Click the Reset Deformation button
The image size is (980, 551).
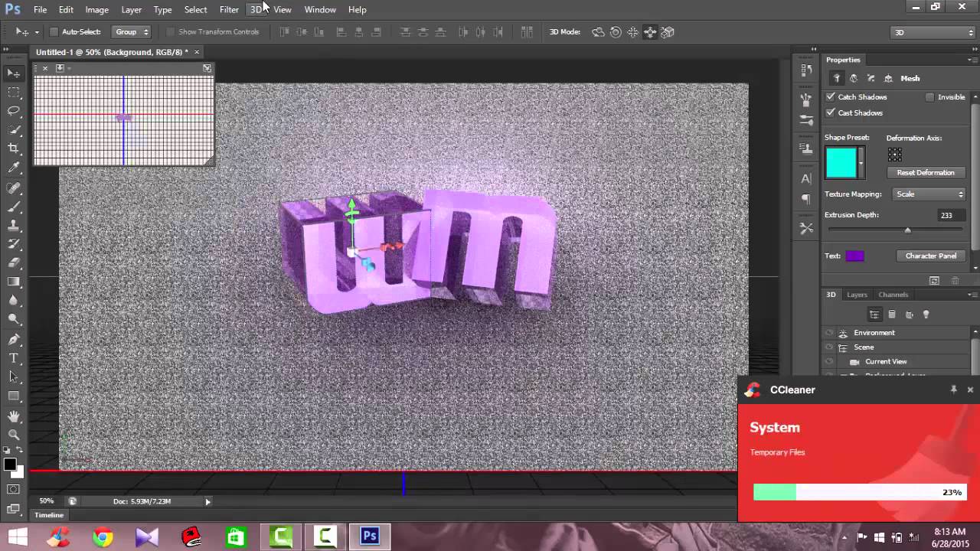click(x=926, y=173)
